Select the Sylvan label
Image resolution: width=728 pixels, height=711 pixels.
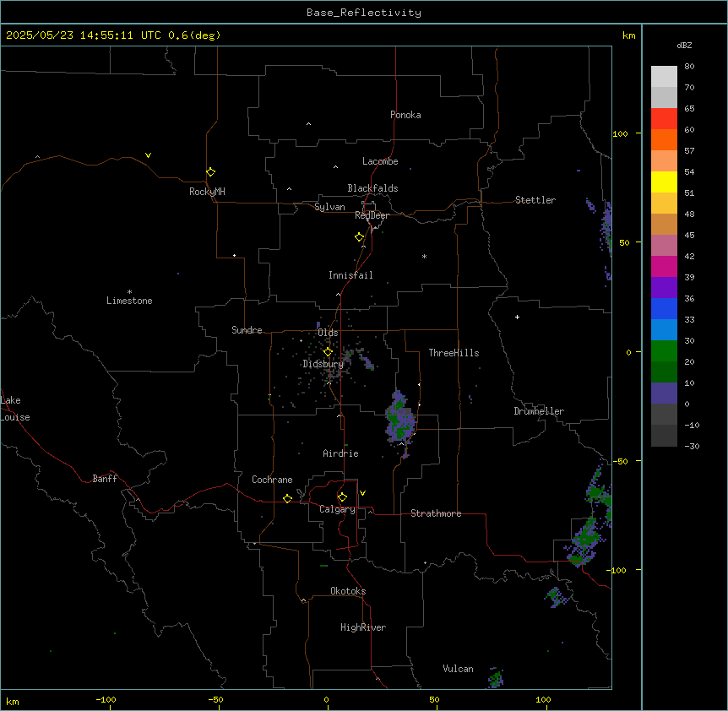pyautogui.click(x=329, y=207)
